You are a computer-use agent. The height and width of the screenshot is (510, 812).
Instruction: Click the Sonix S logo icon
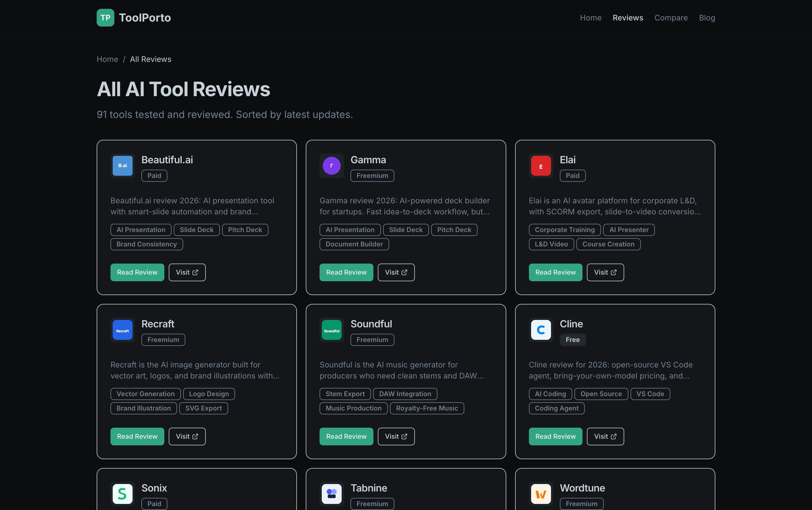[x=122, y=494]
